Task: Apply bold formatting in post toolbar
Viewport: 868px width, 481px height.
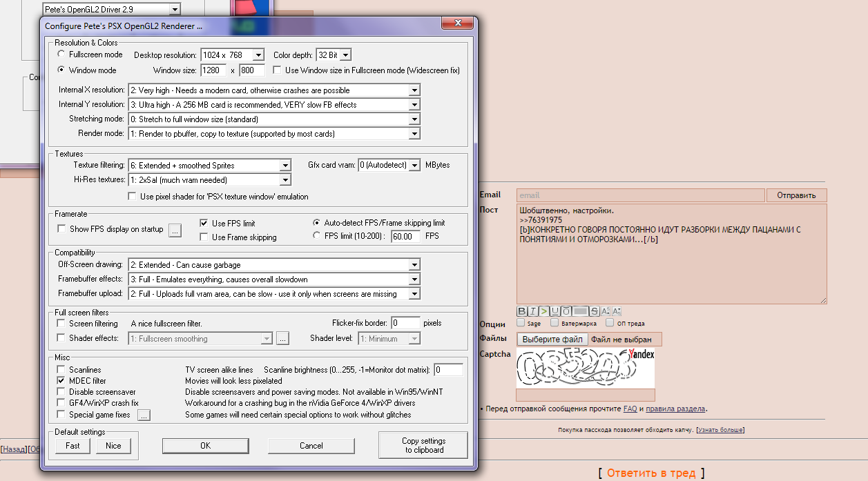Action: (x=522, y=311)
